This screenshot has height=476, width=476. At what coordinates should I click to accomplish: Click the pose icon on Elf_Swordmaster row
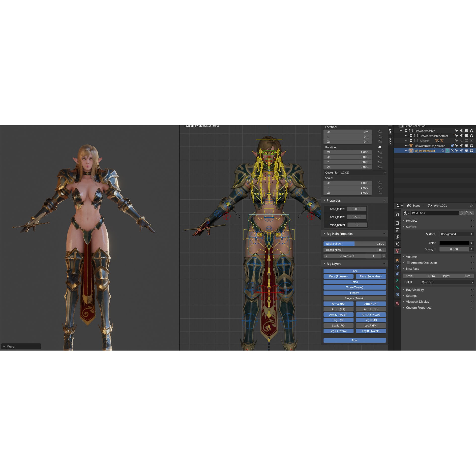[447, 150]
